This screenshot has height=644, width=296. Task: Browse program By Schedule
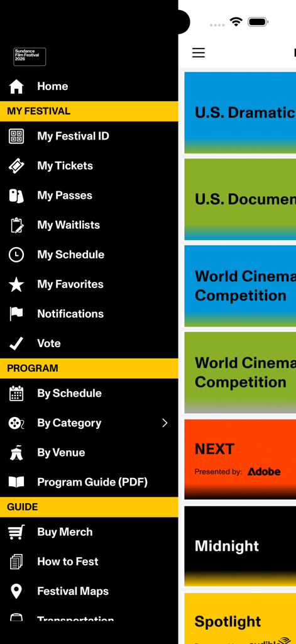point(69,393)
